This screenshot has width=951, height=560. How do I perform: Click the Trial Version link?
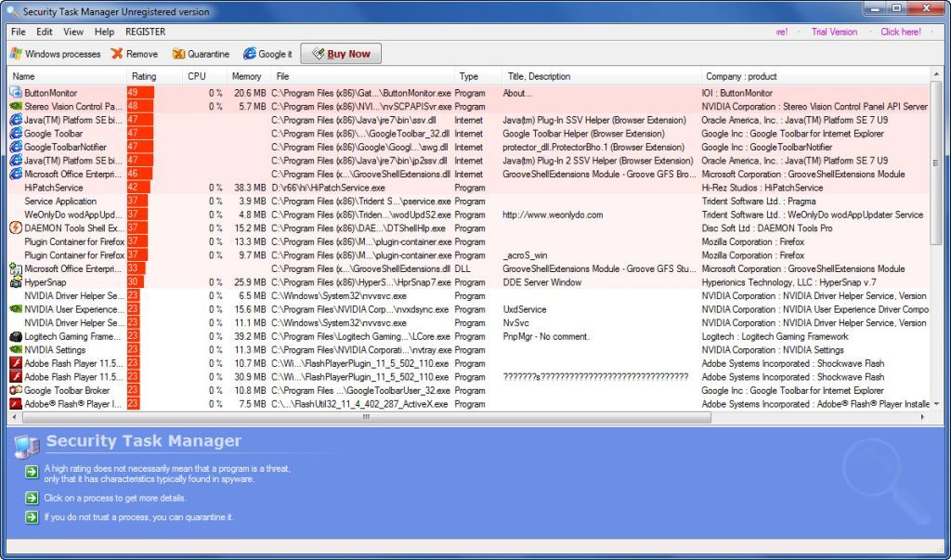tap(835, 32)
